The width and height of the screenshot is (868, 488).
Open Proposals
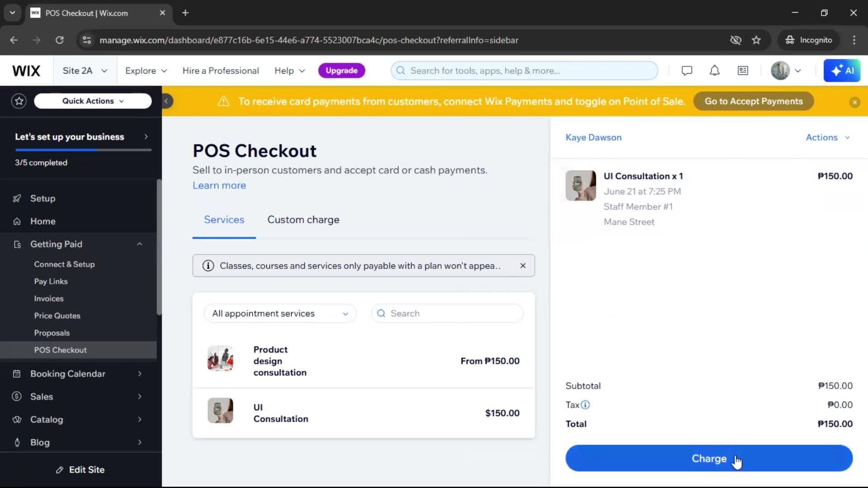pyautogui.click(x=52, y=333)
